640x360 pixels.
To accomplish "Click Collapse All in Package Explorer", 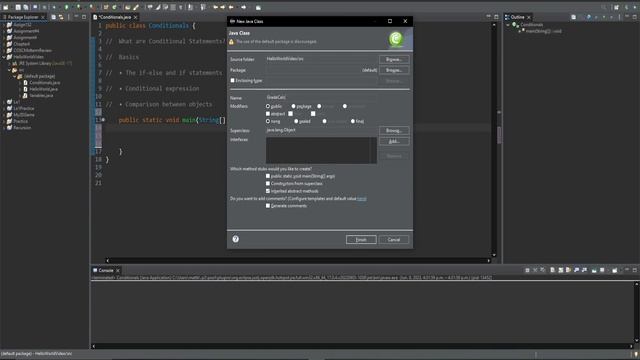I will coord(53,17).
